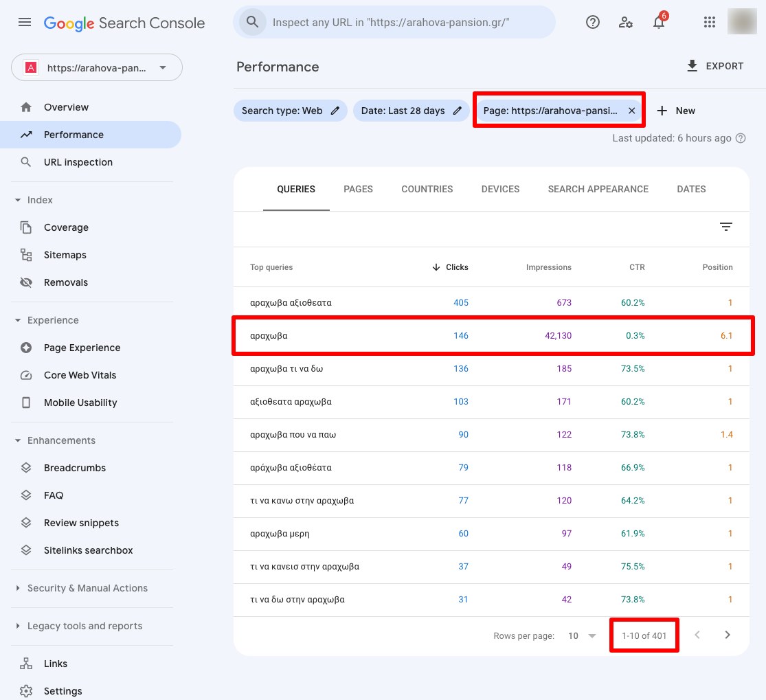Collapse the Index section
The width and height of the screenshot is (766, 700).
click(18, 201)
